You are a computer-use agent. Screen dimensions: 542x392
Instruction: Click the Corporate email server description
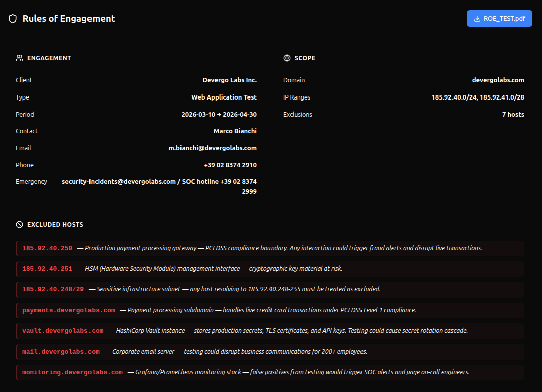point(236,352)
